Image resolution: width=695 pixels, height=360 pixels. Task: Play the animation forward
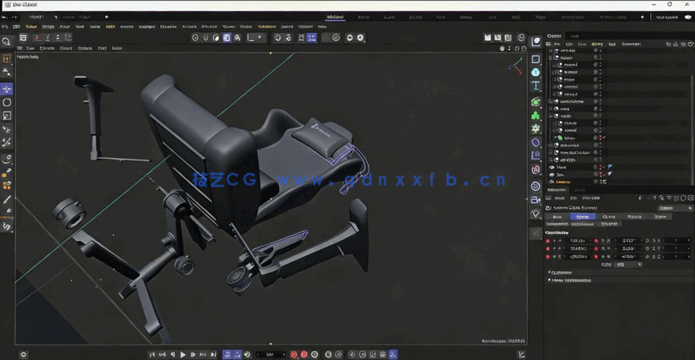(x=183, y=355)
